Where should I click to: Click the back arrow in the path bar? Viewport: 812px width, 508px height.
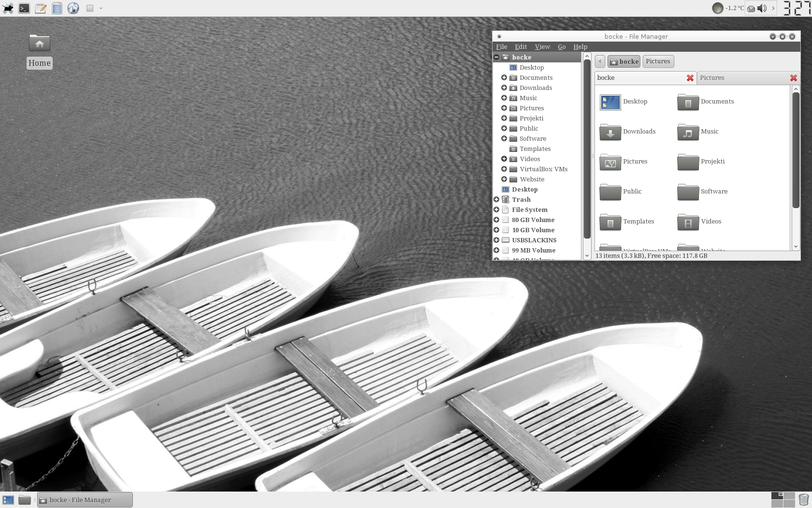click(600, 61)
